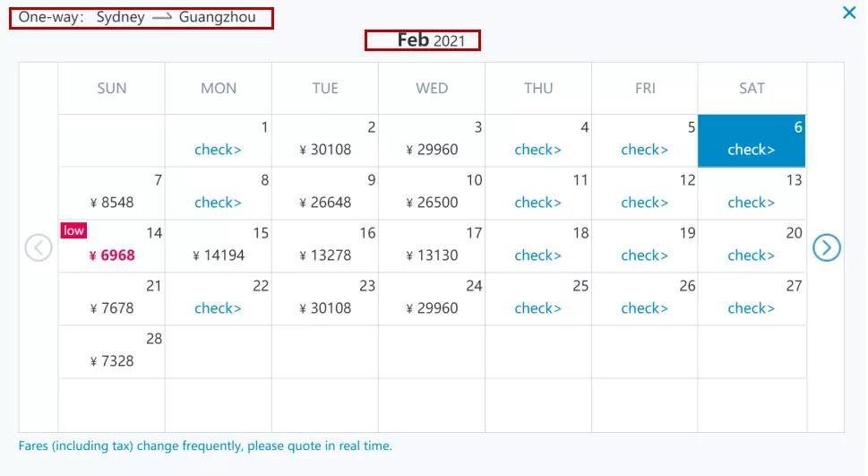Select February 28 fare ¥7328

point(112,361)
